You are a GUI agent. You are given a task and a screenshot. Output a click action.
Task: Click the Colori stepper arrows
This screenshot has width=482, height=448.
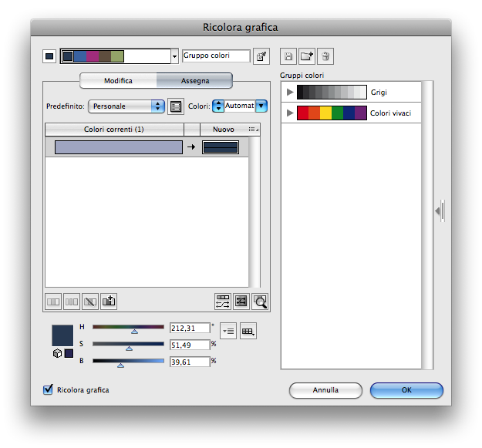tap(218, 106)
